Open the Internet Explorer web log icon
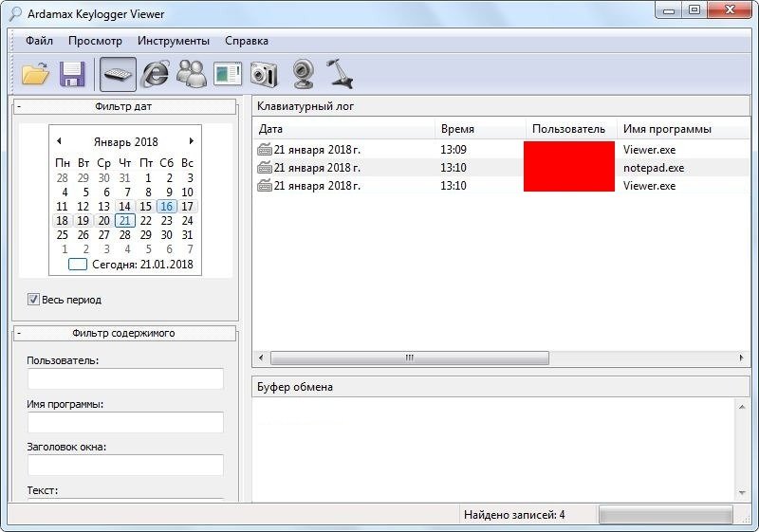 pos(155,74)
